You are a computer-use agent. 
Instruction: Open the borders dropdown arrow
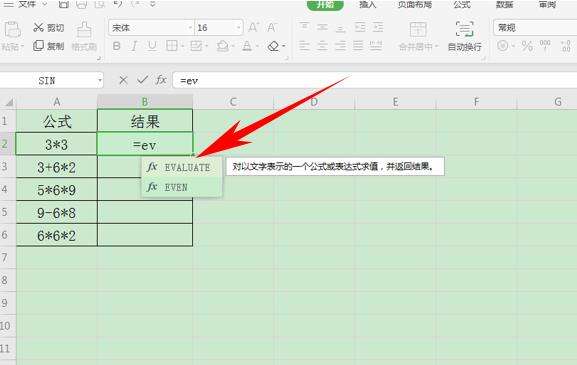pyautogui.click(x=183, y=47)
